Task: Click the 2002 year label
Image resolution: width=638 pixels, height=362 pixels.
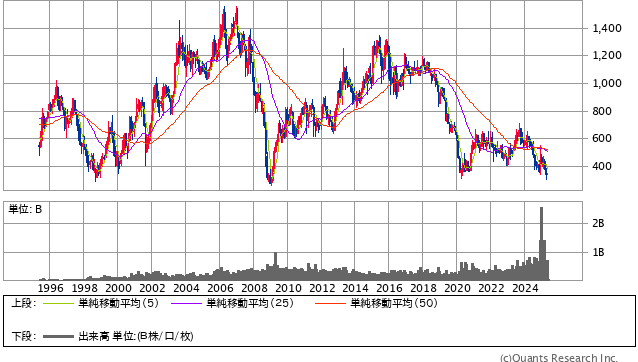Action: 152,288
